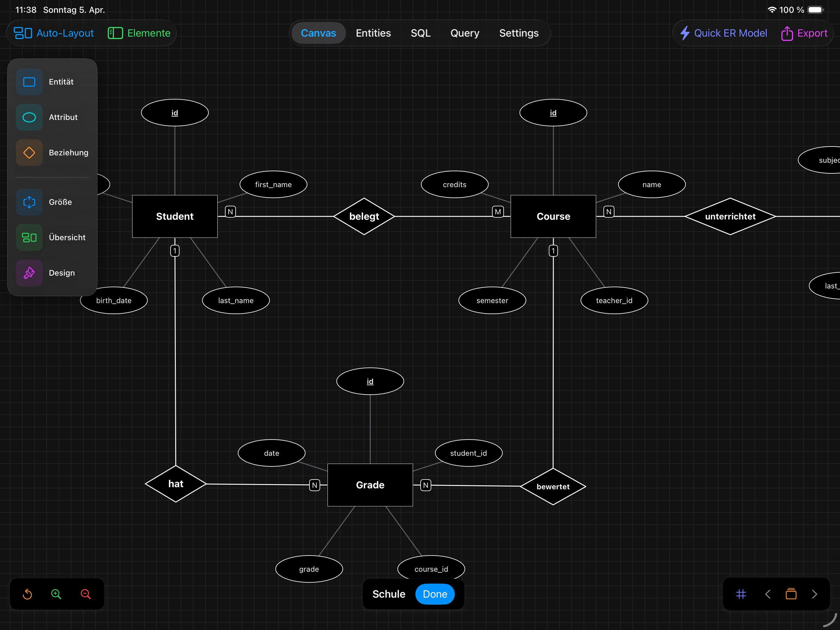Go to next diagram chevron

[x=814, y=594]
